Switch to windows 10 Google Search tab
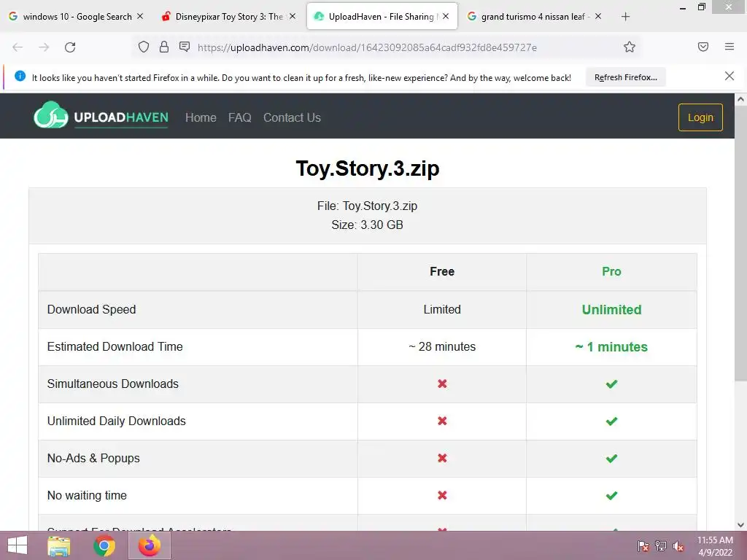Screen dimensions: 747x560 coord(76,17)
